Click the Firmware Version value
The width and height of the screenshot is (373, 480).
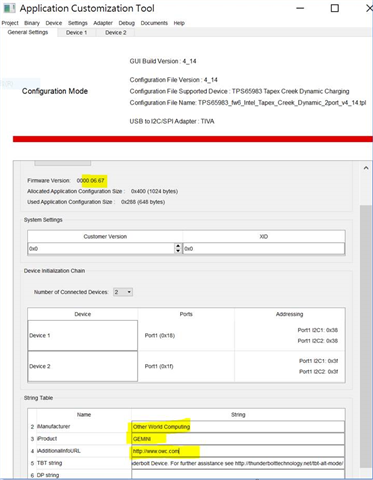pyautogui.click(x=91, y=180)
